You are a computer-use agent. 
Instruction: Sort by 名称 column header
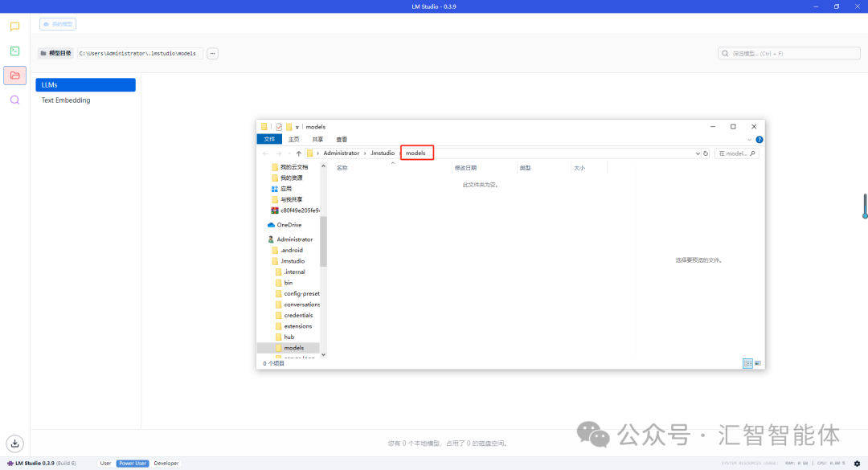point(342,168)
